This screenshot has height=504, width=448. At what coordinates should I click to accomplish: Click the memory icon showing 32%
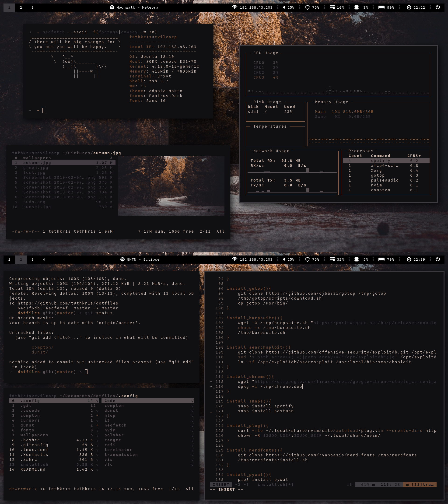[x=332, y=259]
